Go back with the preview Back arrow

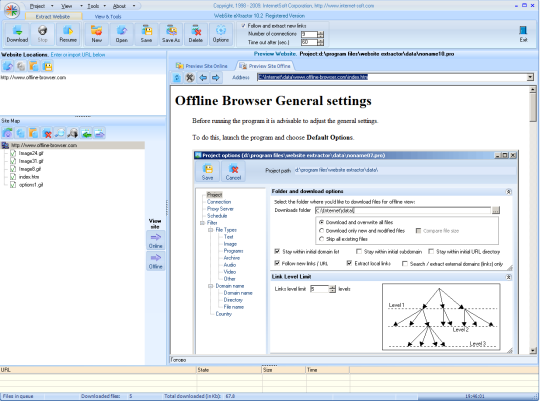[x=203, y=78]
